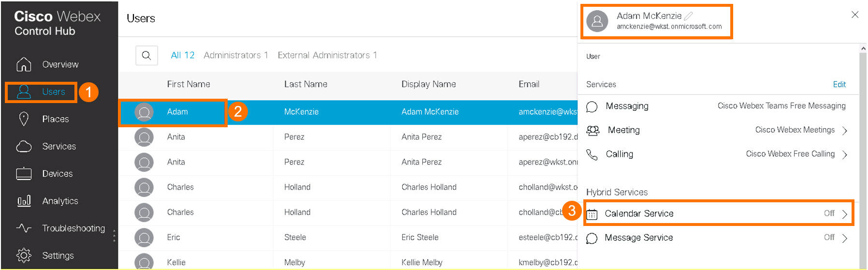
Task: Open Calendar Service hybrid setting
Action: (x=719, y=213)
